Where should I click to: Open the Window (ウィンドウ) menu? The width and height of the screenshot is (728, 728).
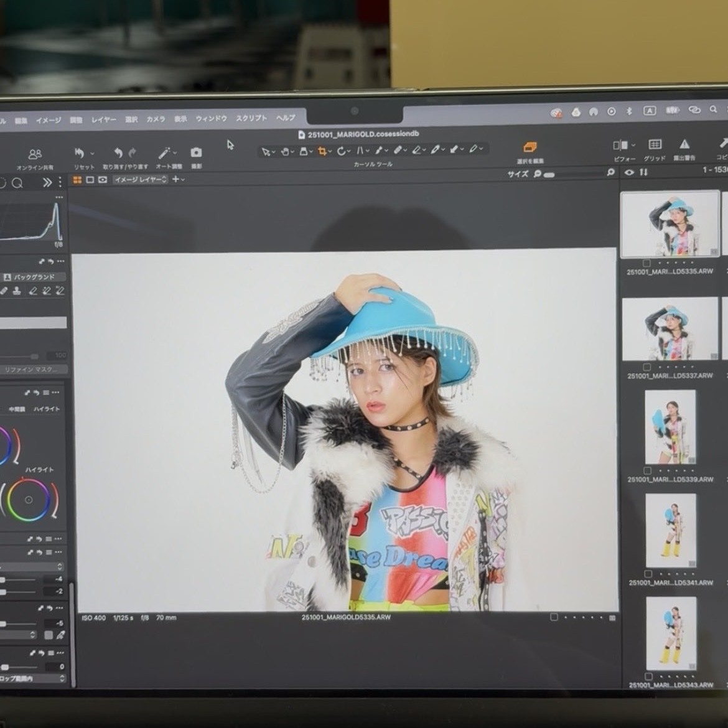click(x=211, y=119)
